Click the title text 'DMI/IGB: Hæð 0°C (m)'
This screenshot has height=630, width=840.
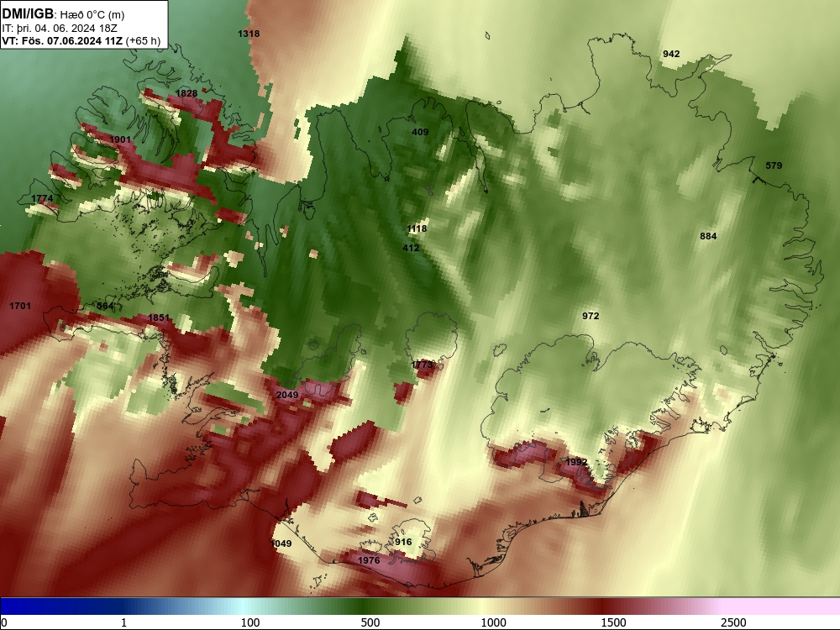[x=63, y=14]
